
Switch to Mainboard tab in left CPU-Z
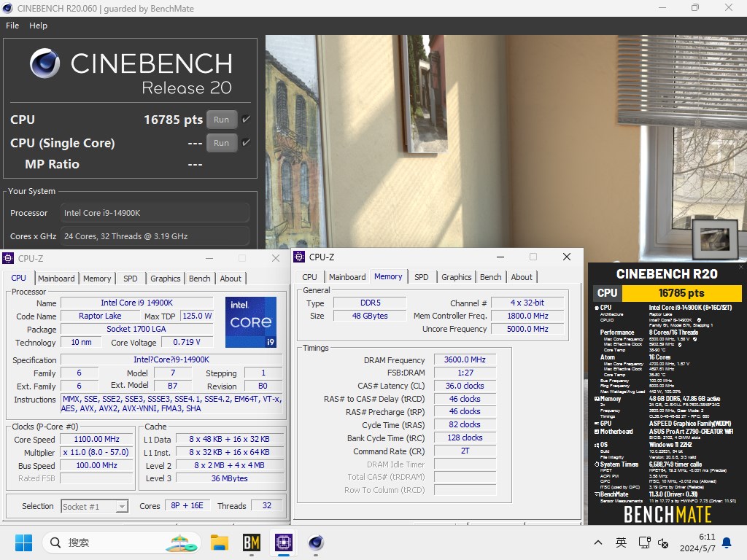(x=56, y=279)
